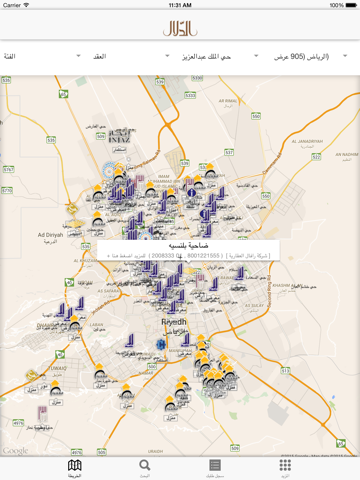Open the الرياض (905 عرض) city dropdown
Viewport: 360px width, 480px height.
click(x=310, y=56)
